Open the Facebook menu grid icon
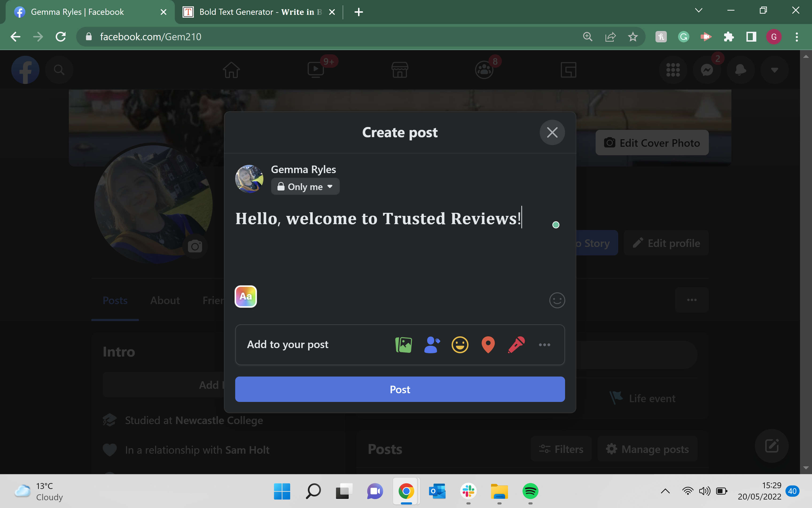The height and width of the screenshot is (508, 812). [673, 70]
